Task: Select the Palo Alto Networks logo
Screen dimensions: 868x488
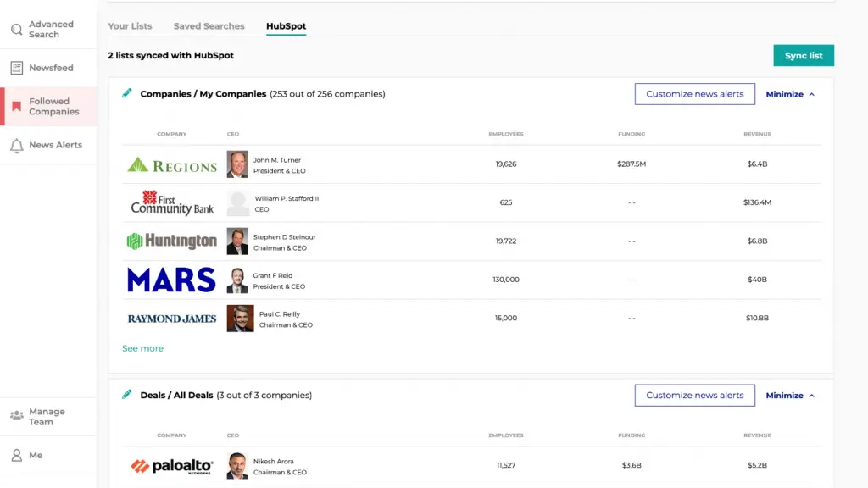Action: point(172,466)
